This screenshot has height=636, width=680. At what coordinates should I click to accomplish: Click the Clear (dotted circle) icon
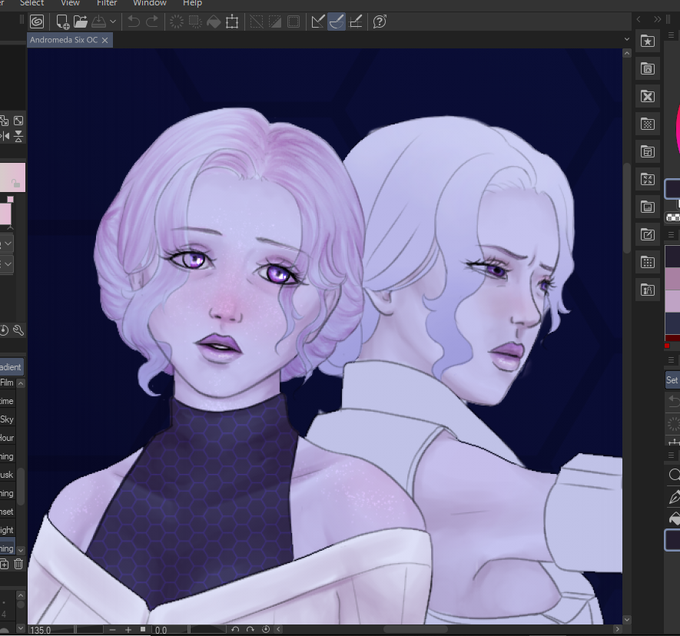pyautogui.click(x=176, y=21)
